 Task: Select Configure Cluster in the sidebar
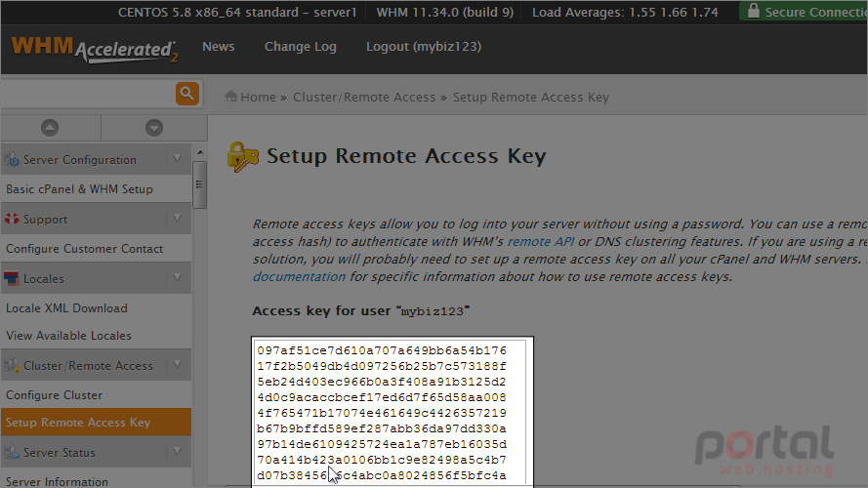55,395
